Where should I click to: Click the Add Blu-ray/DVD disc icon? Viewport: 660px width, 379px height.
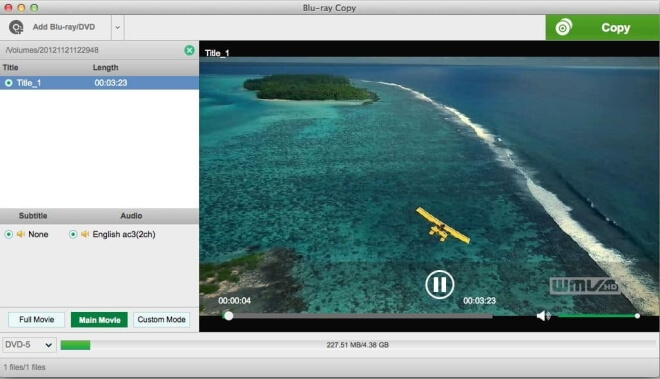click(x=16, y=27)
